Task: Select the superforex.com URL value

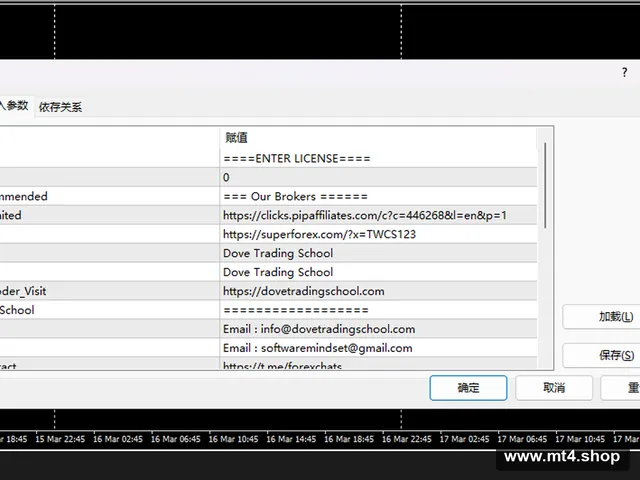Action: click(378, 234)
